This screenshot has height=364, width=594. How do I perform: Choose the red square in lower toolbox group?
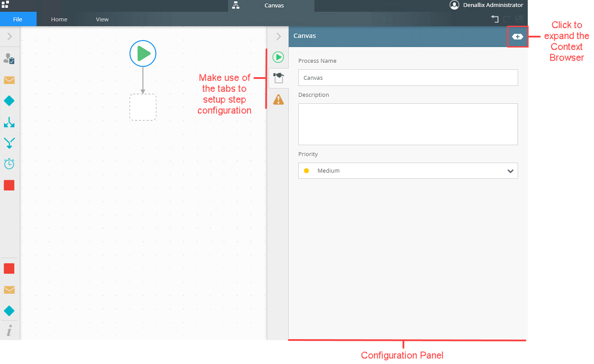(x=9, y=269)
